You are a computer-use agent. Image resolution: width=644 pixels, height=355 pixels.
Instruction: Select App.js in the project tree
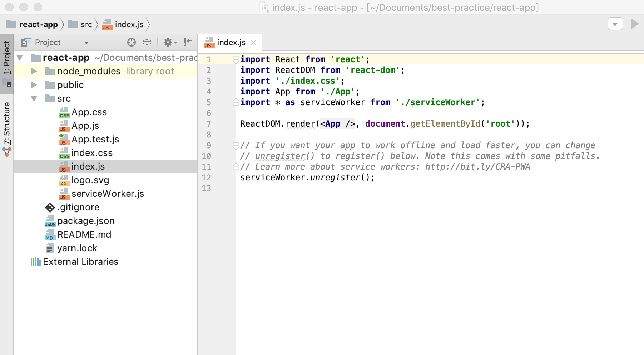click(85, 126)
